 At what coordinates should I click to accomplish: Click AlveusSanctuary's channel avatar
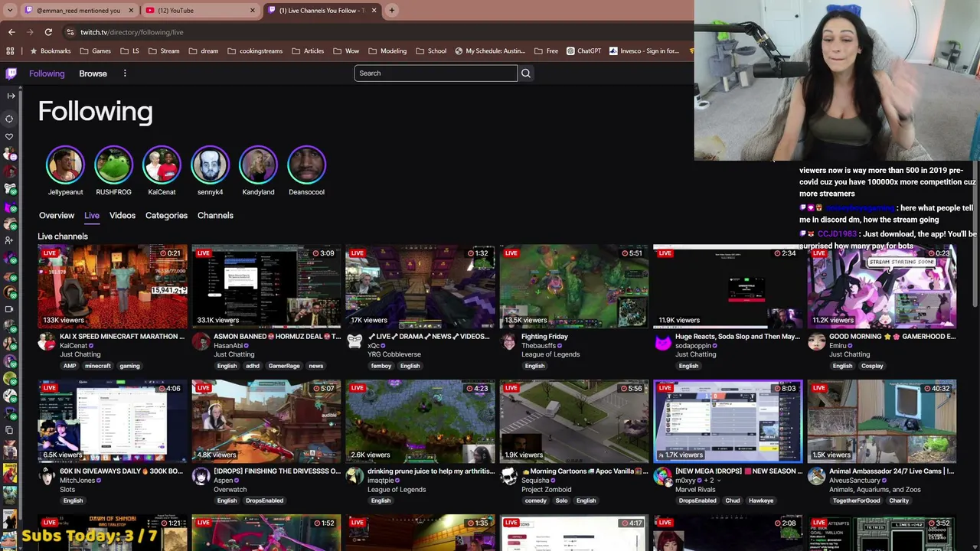816,476
